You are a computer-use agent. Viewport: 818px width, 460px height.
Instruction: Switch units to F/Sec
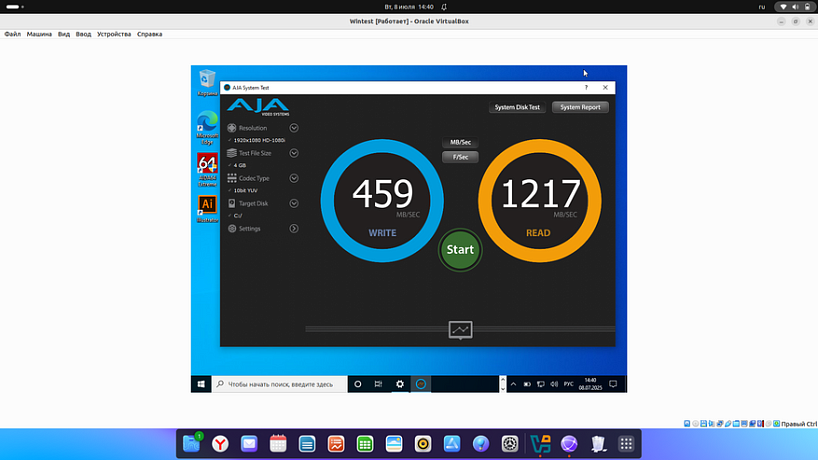point(461,157)
